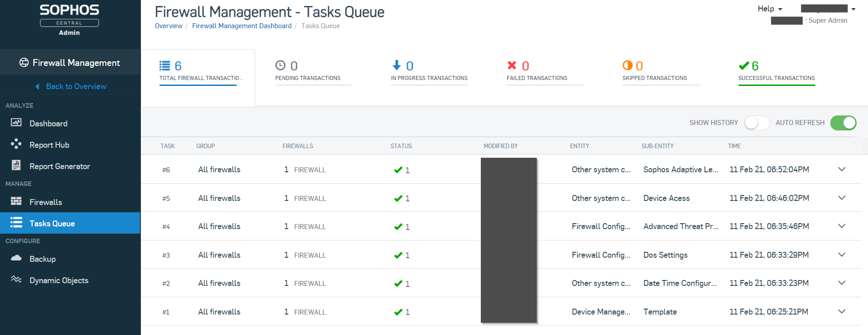Image resolution: width=868 pixels, height=335 pixels.
Task: Click the skipped transactions orange icon
Action: 628,65
